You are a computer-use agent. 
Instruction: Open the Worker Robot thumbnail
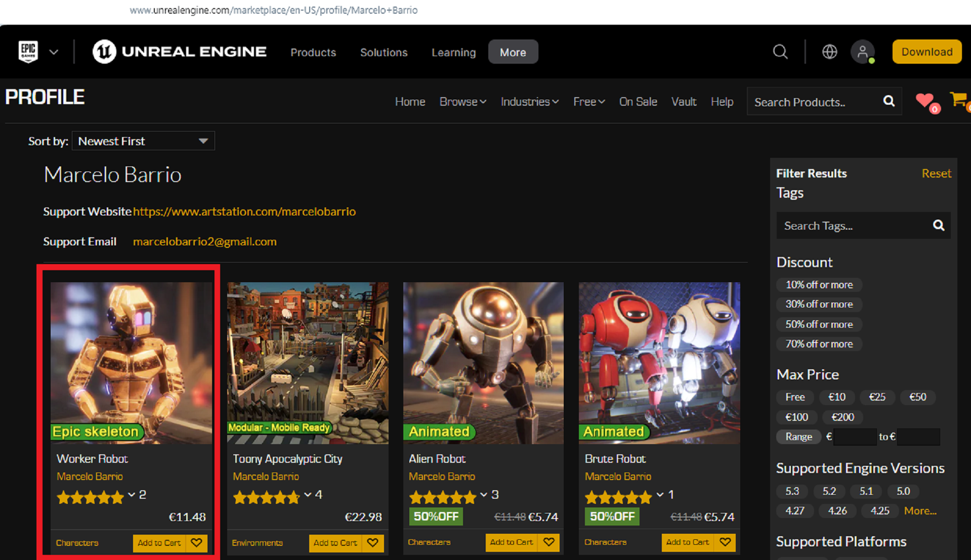click(131, 363)
